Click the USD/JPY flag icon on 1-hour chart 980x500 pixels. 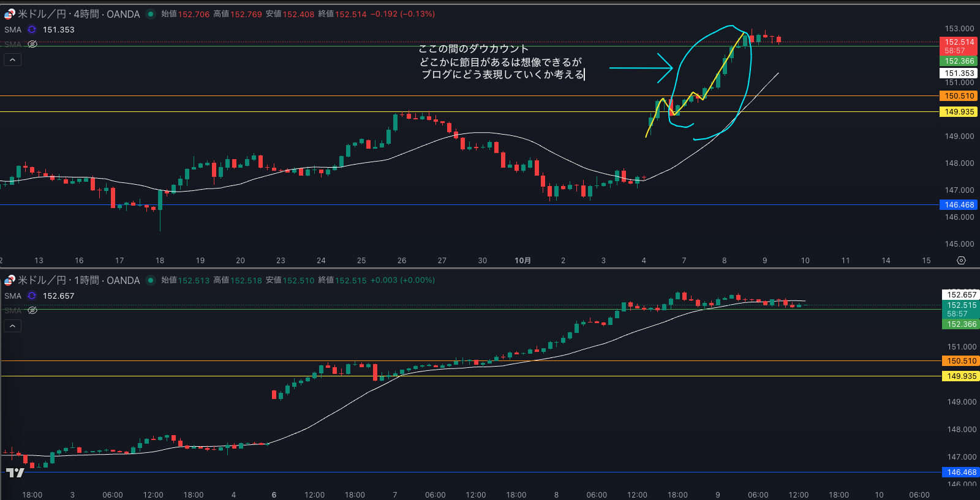pos(9,280)
